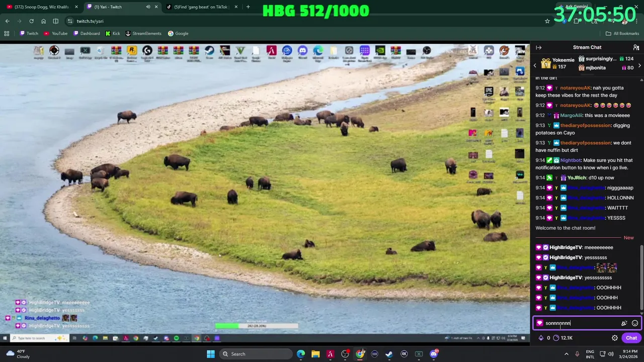Open the Dashboard bookmark
Image resolution: width=644 pixels, height=362 pixels.
(87, 34)
